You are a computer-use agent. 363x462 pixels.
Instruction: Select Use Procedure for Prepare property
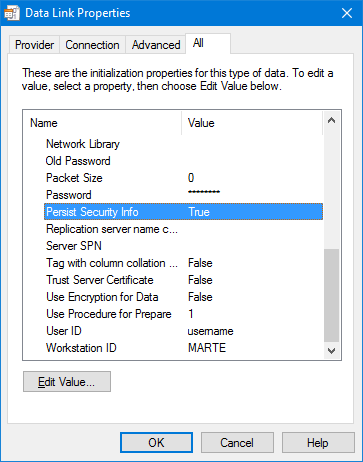183,314
